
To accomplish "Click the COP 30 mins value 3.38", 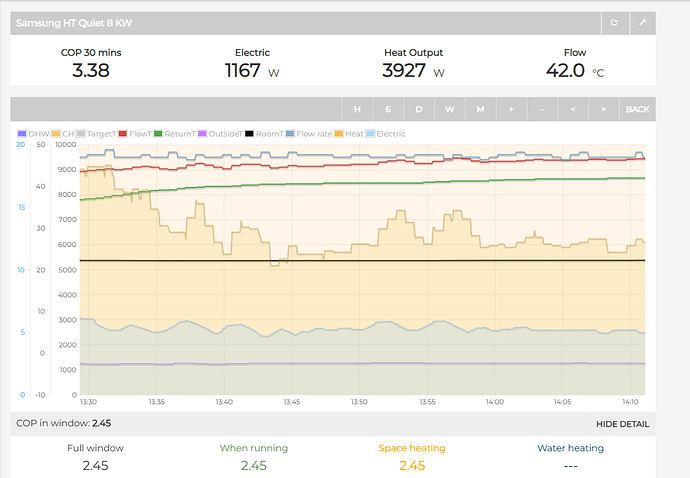I will click(90, 71).
